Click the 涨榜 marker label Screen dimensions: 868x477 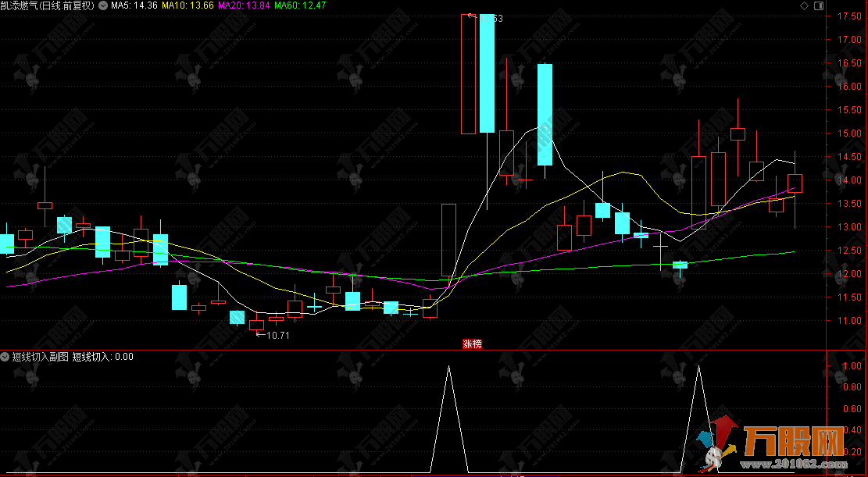click(472, 344)
